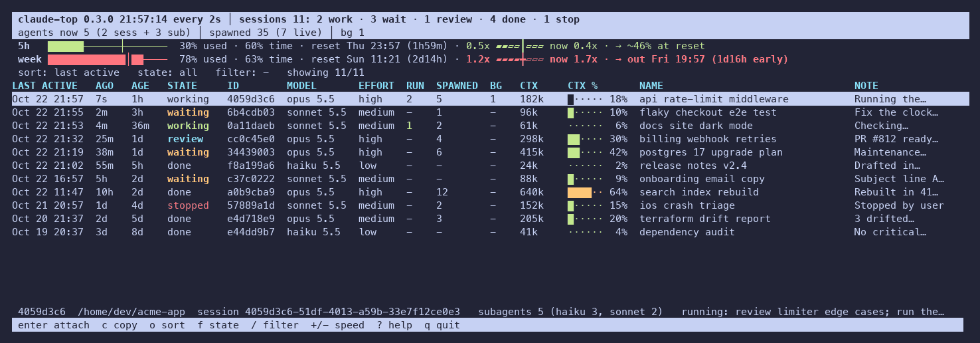Select the api rate-limit middleware session row
The width and height of the screenshot is (980, 343).
coord(490,99)
